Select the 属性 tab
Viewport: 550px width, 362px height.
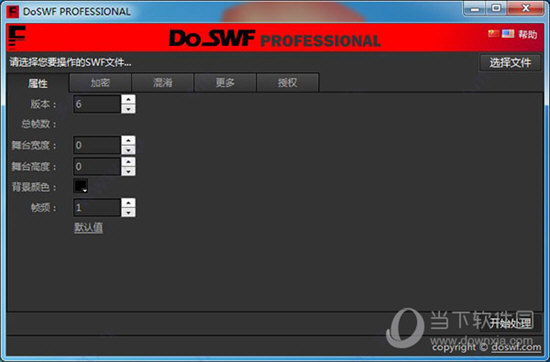(x=38, y=83)
